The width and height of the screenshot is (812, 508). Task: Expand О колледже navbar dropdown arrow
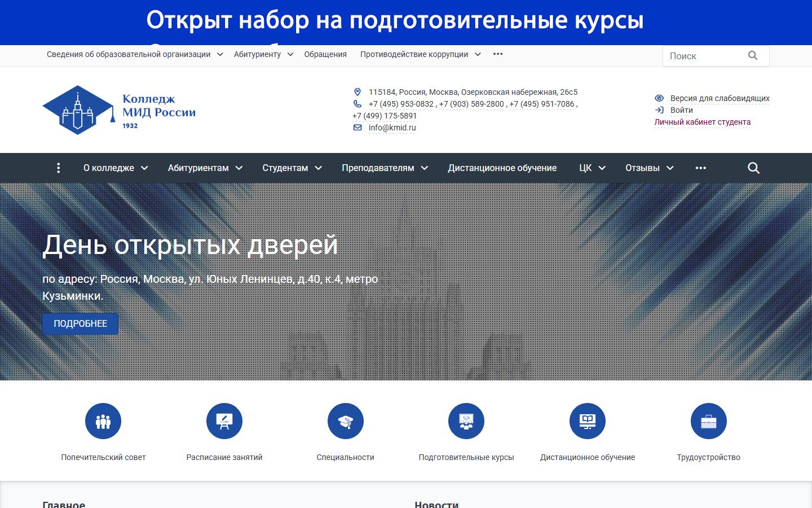[x=144, y=168]
